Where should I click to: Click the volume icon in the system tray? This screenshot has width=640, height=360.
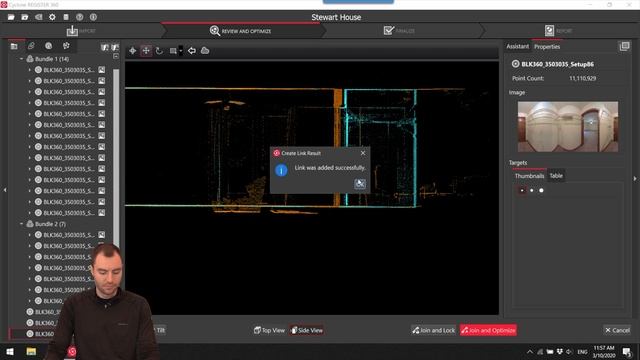click(x=569, y=351)
